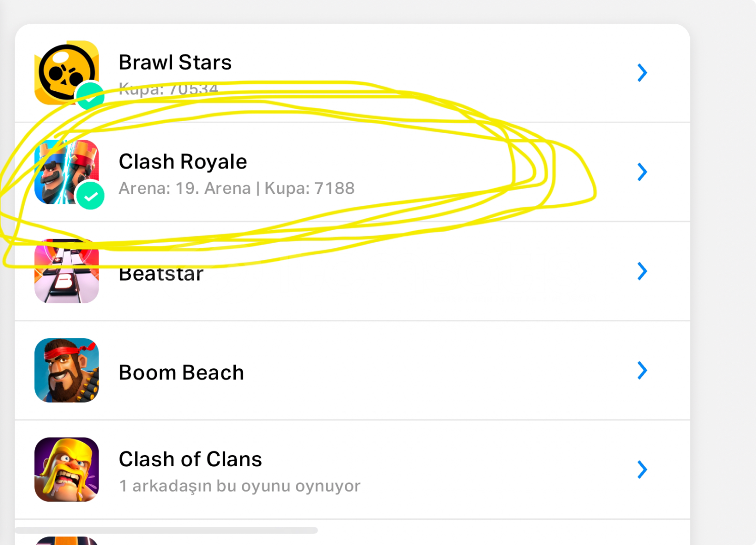
Task: Select the Clash Royale title text
Action: coord(183,161)
